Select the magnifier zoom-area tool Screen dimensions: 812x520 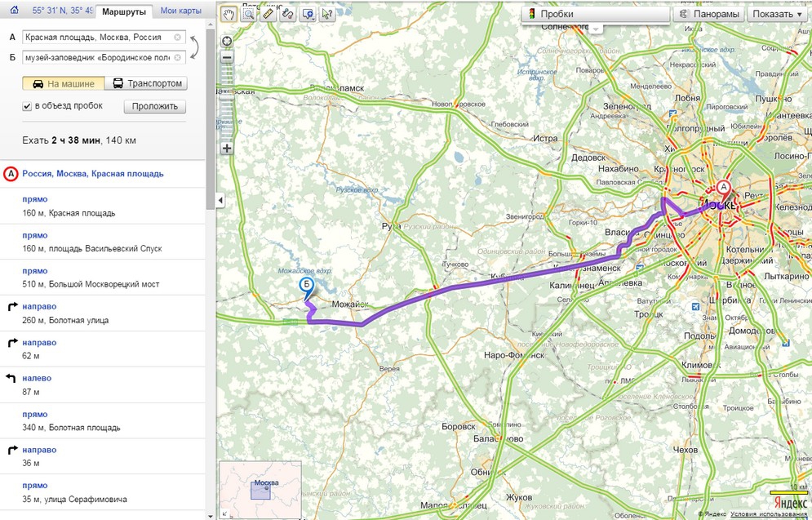click(249, 14)
